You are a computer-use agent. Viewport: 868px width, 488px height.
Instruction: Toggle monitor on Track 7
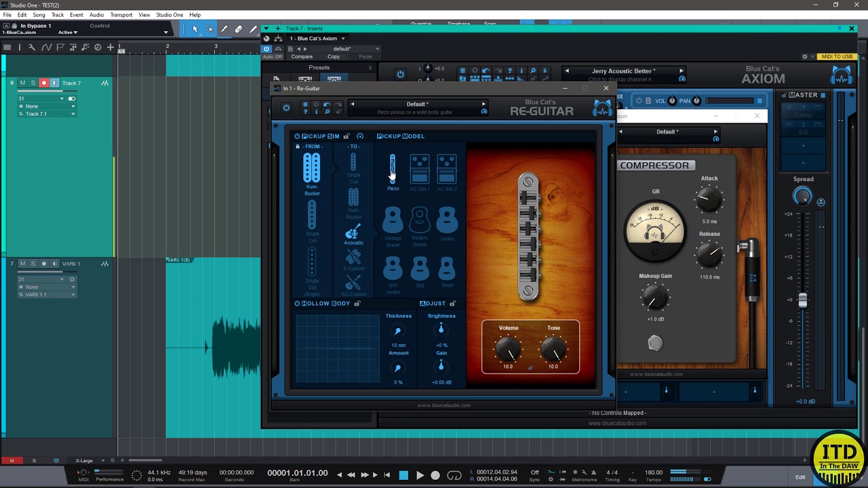(x=54, y=83)
